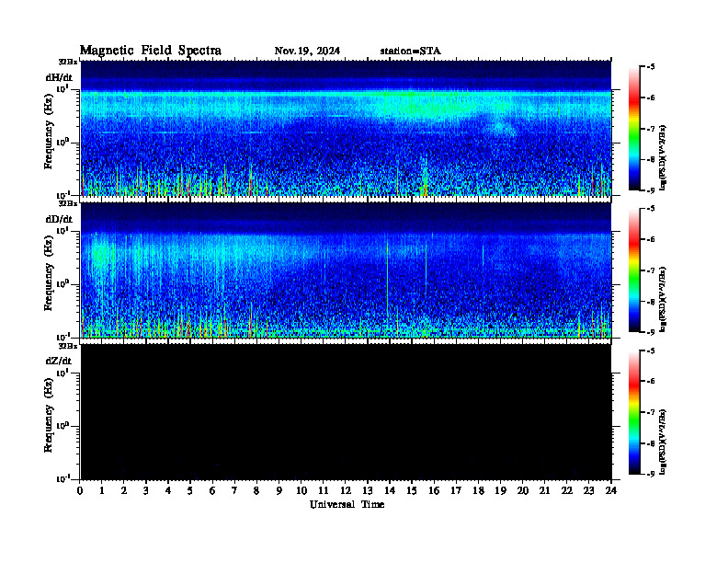Select the black dZ/dt spectrogram plot
The image size is (728, 563).
pyautogui.click(x=346, y=412)
